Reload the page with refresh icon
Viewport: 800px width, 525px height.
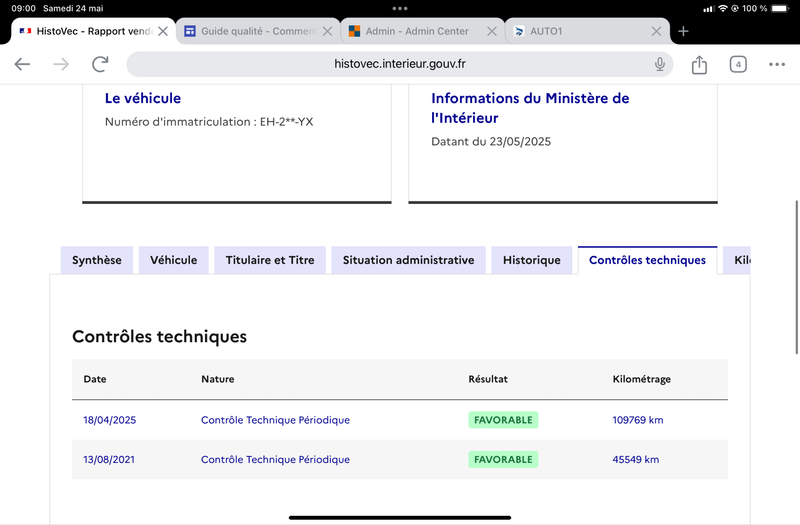click(x=100, y=64)
